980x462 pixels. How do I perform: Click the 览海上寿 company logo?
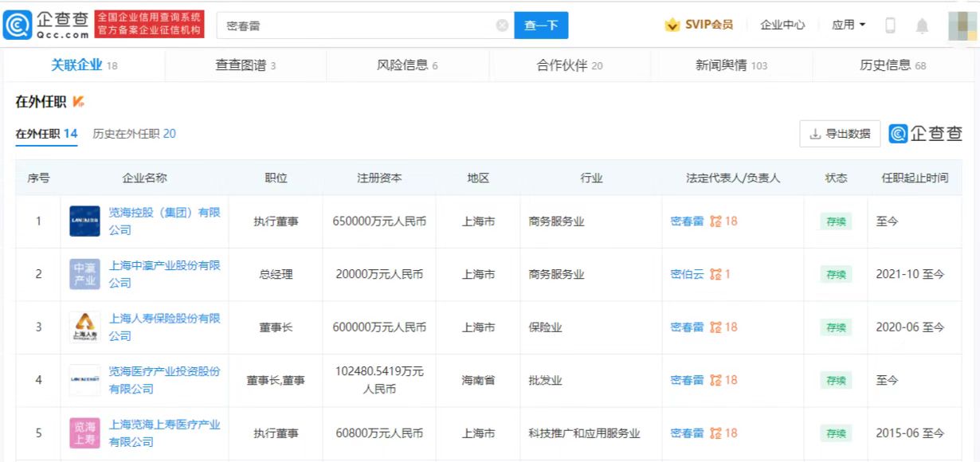pos(84,433)
